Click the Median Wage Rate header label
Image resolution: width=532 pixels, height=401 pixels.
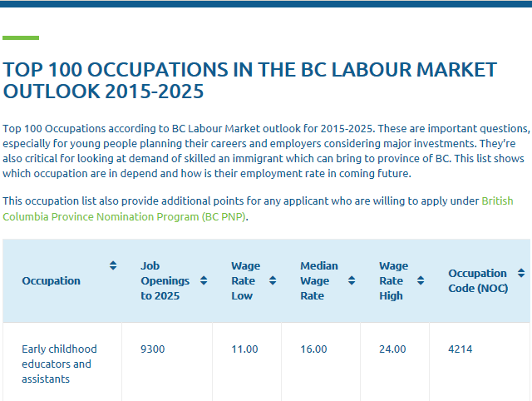(319, 281)
